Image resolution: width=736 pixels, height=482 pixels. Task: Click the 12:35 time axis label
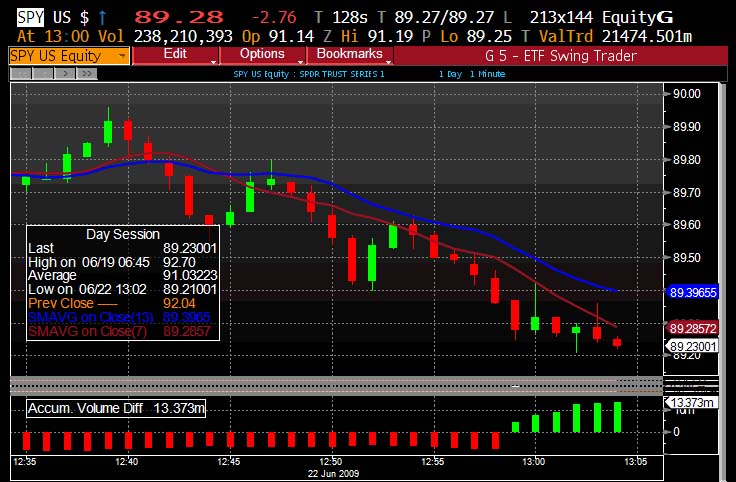(x=24, y=462)
